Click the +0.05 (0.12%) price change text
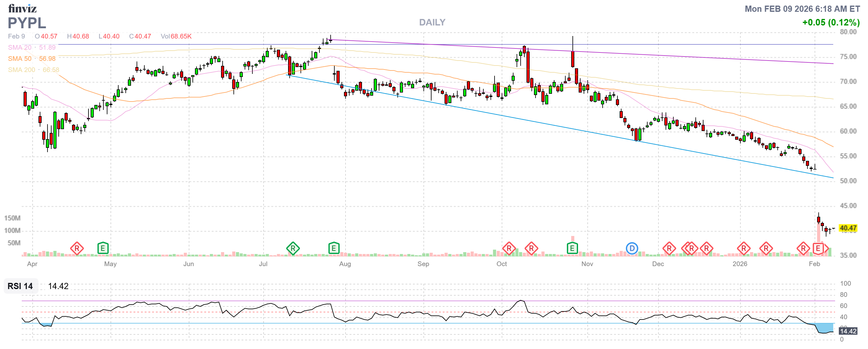868x349 pixels. click(x=831, y=23)
